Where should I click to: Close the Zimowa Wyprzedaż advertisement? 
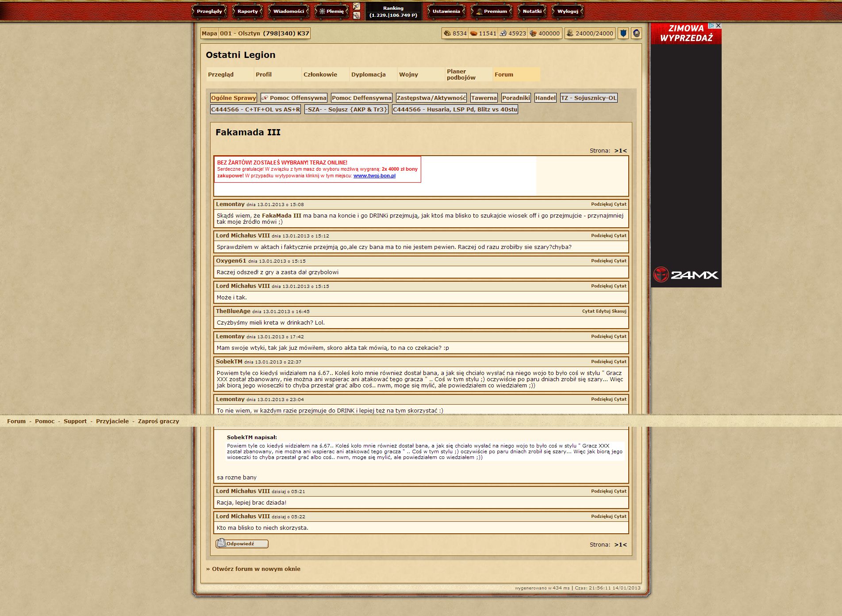click(x=718, y=26)
